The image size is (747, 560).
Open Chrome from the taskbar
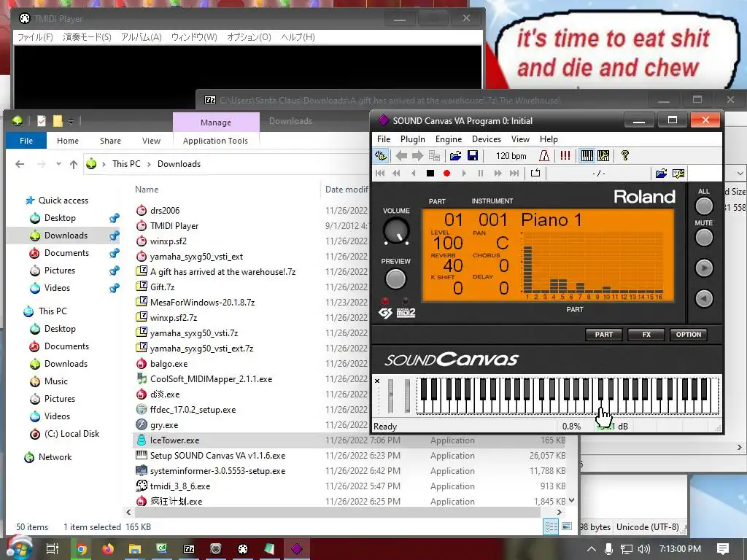(82, 549)
